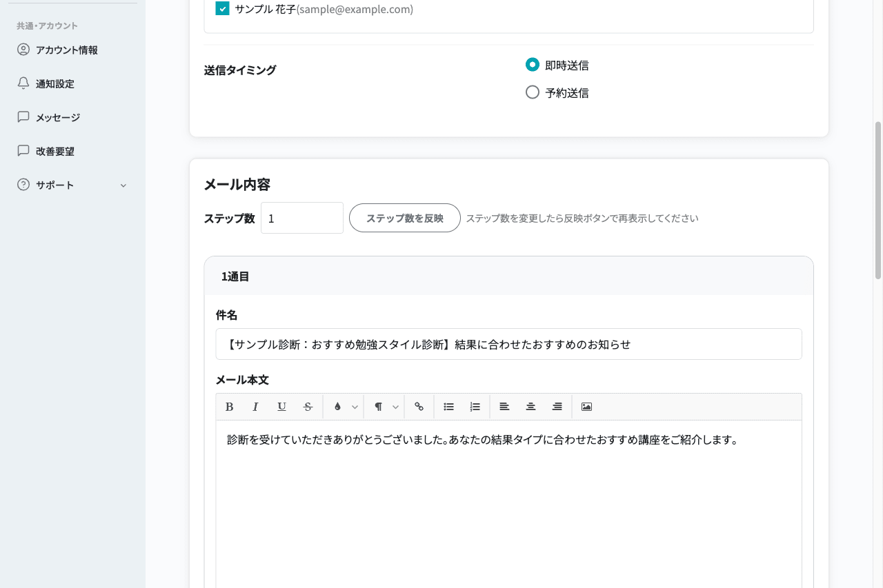Click inside the メール本文 editor text
This screenshot has width=883, height=588.
(483, 440)
